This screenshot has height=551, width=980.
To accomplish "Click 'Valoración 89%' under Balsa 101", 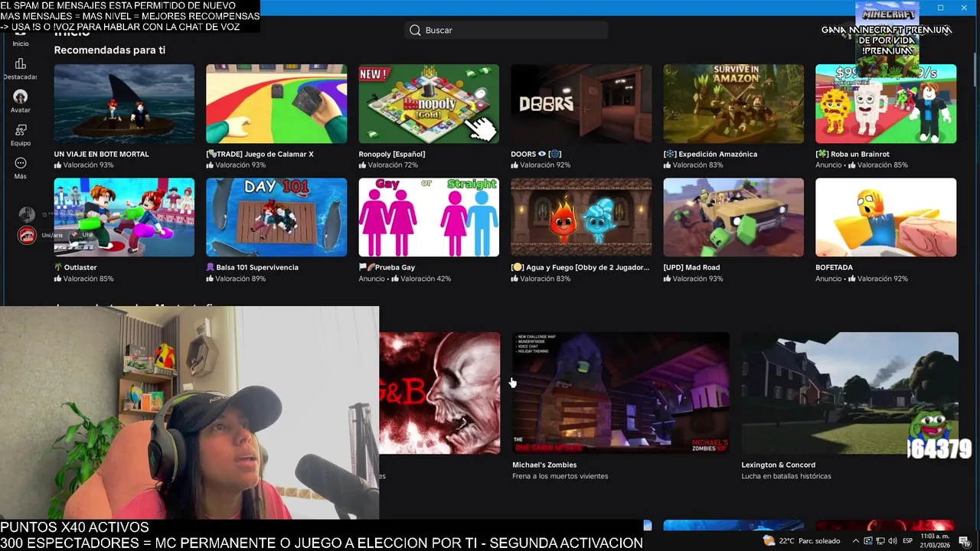I will pos(240,279).
